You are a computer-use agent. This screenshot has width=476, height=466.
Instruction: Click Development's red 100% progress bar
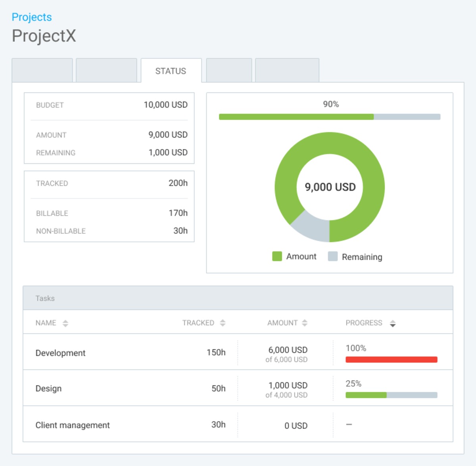(391, 359)
